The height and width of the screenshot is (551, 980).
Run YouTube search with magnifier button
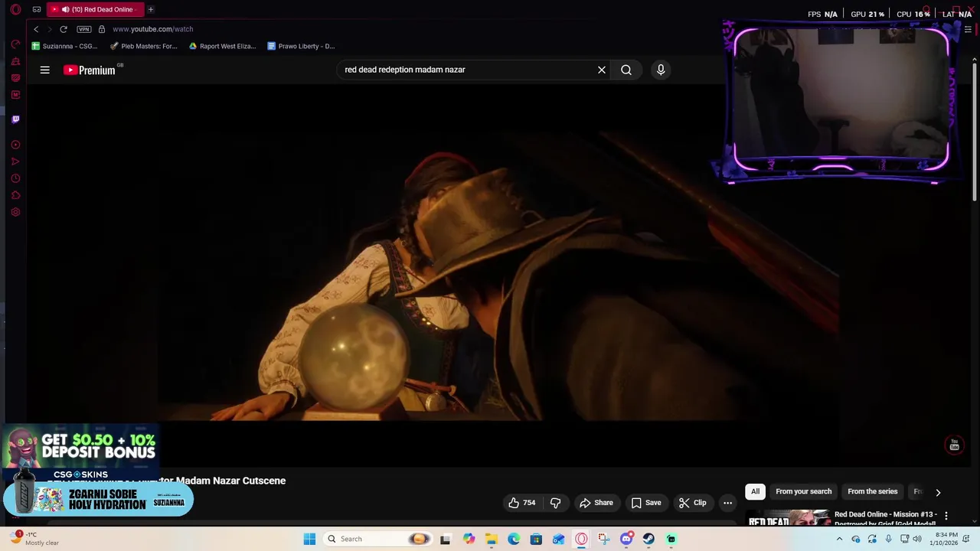coord(626,70)
